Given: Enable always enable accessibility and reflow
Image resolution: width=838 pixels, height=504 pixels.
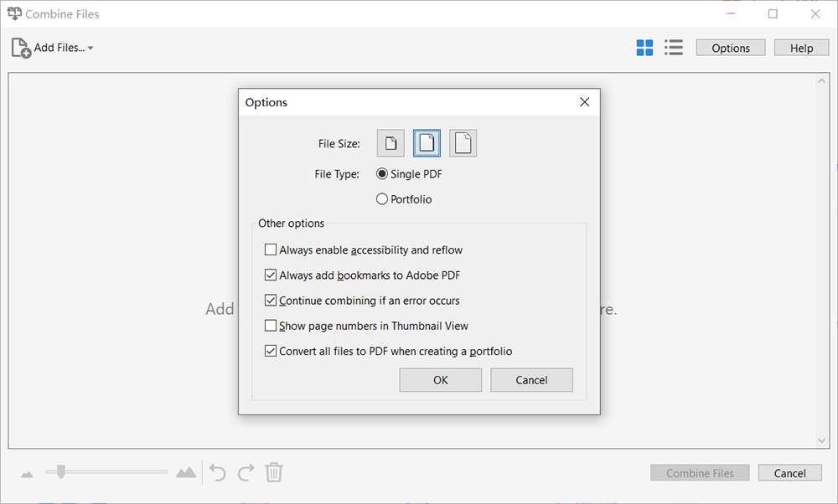Looking at the screenshot, I should (271, 249).
